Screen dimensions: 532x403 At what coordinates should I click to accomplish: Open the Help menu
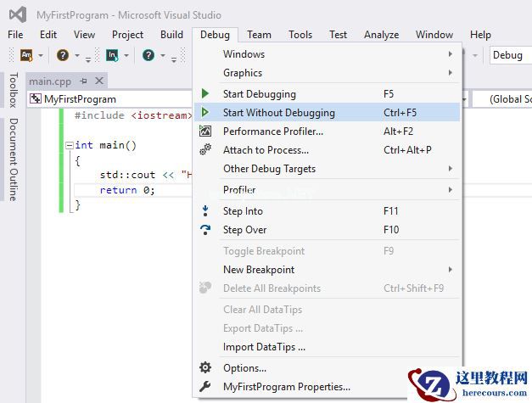480,35
